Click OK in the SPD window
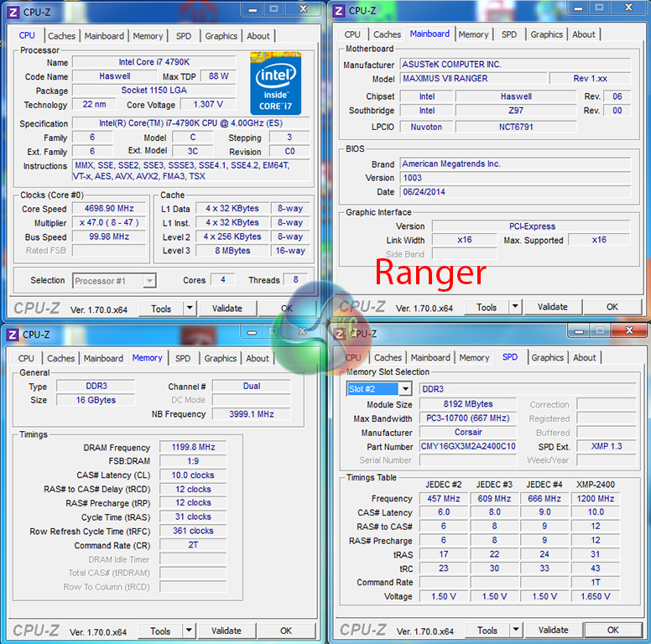Screen dimensions: 651x644 (612, 630)
